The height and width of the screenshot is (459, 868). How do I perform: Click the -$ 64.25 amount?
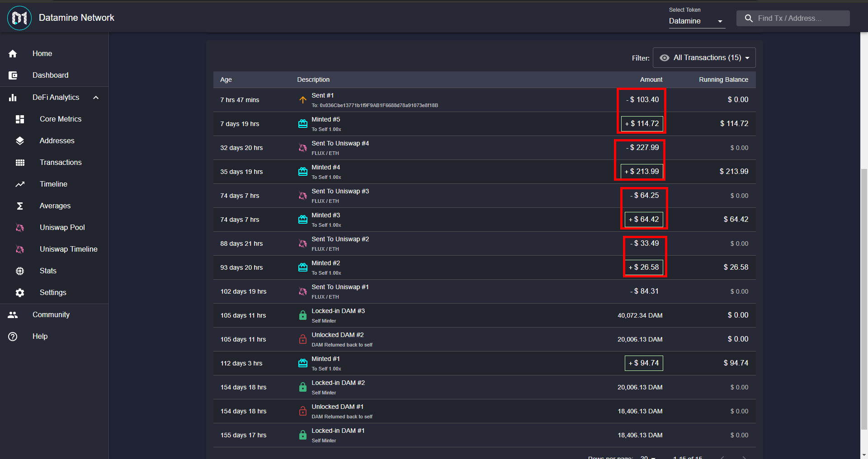click(x=644, y=196)
